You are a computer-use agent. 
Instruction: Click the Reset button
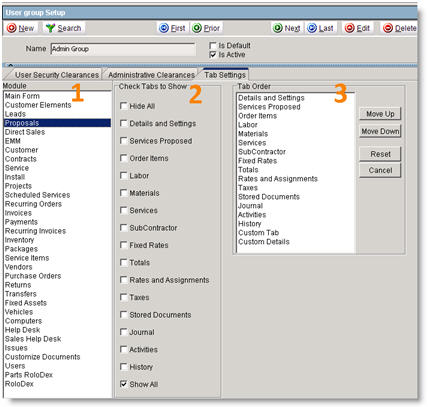point(380,154)
